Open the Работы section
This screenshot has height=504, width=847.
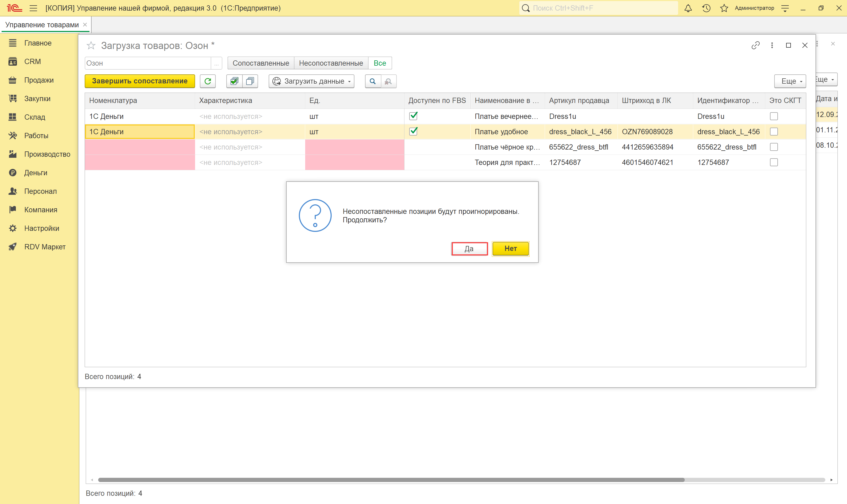click(36, 136)
